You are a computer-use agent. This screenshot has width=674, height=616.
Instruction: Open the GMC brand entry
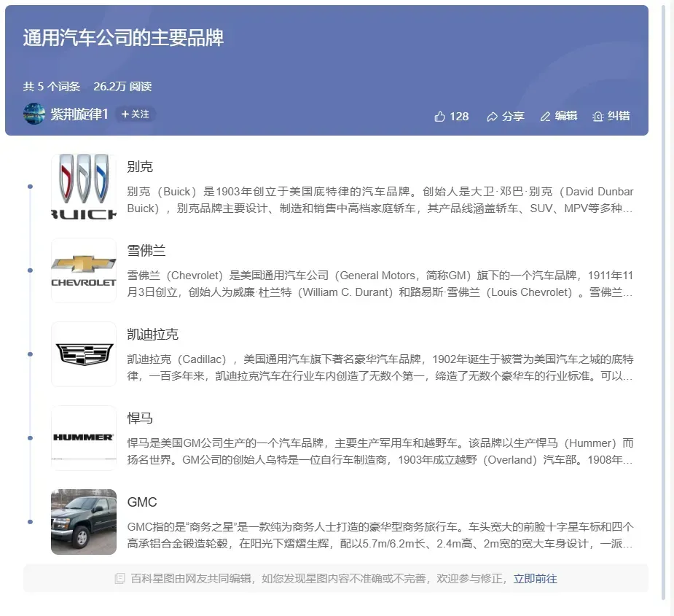[143, 502]
